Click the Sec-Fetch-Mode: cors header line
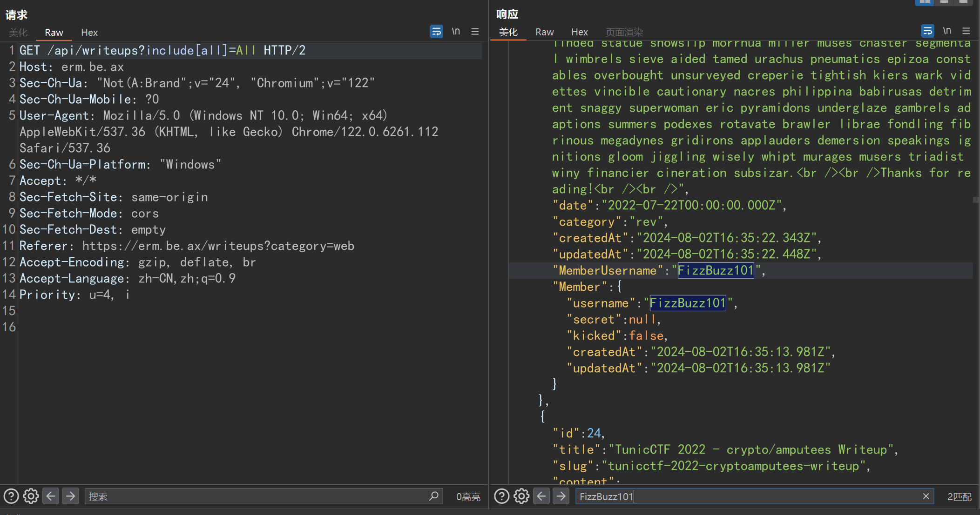Image resolution: width=980 pixels, height=515 pixels. 89,214
